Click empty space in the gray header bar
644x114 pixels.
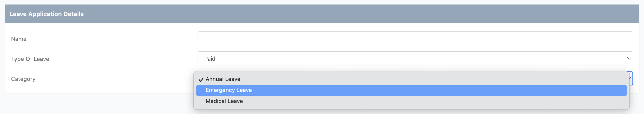(x=352, y=14)
